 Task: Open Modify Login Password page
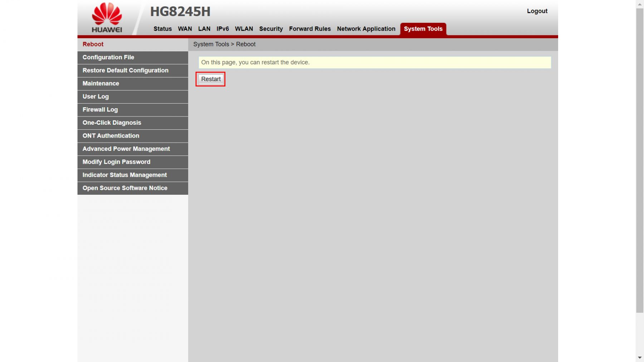[116, 162]
